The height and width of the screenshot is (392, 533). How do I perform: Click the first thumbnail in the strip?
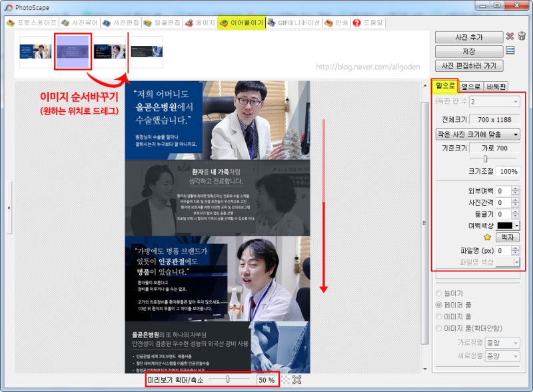pos(35,52)
